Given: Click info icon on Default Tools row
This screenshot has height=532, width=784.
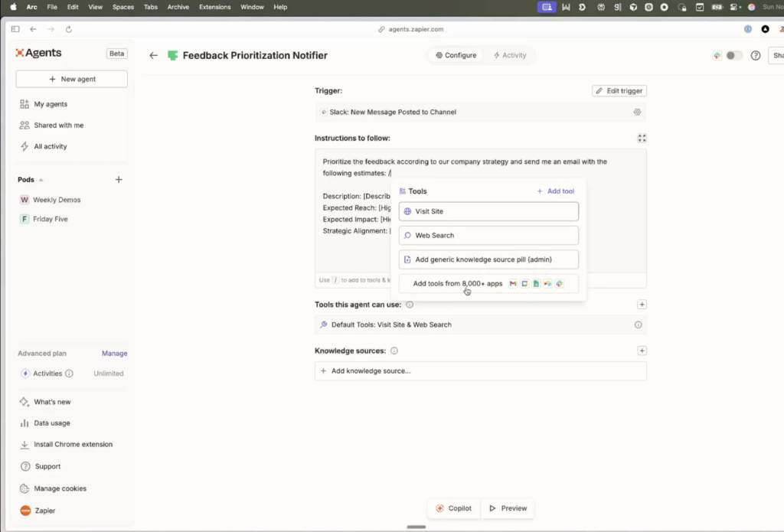Looking at the screenshot, I should click(638, 325).
